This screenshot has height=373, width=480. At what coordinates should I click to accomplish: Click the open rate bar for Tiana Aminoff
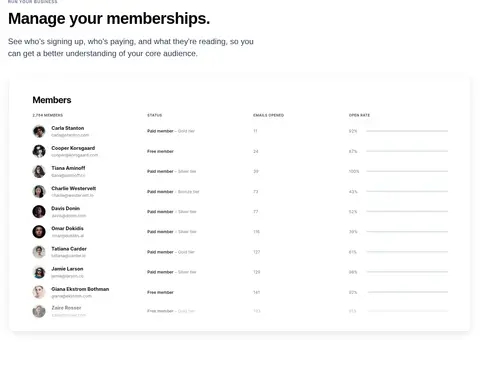[x=407, y=171]
